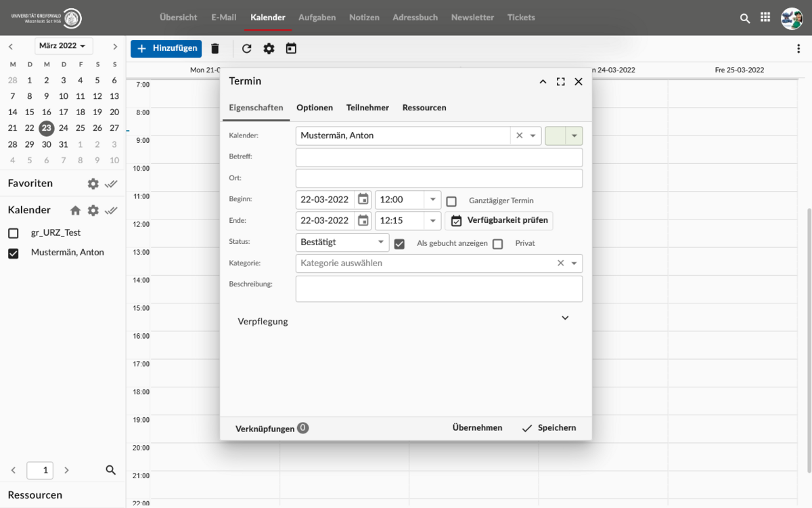Tick the Privat checkbox

click(x=498, y=244)
